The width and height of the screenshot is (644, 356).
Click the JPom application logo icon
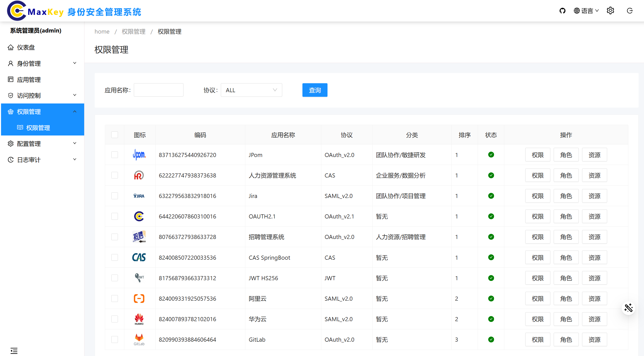(139, 155)
